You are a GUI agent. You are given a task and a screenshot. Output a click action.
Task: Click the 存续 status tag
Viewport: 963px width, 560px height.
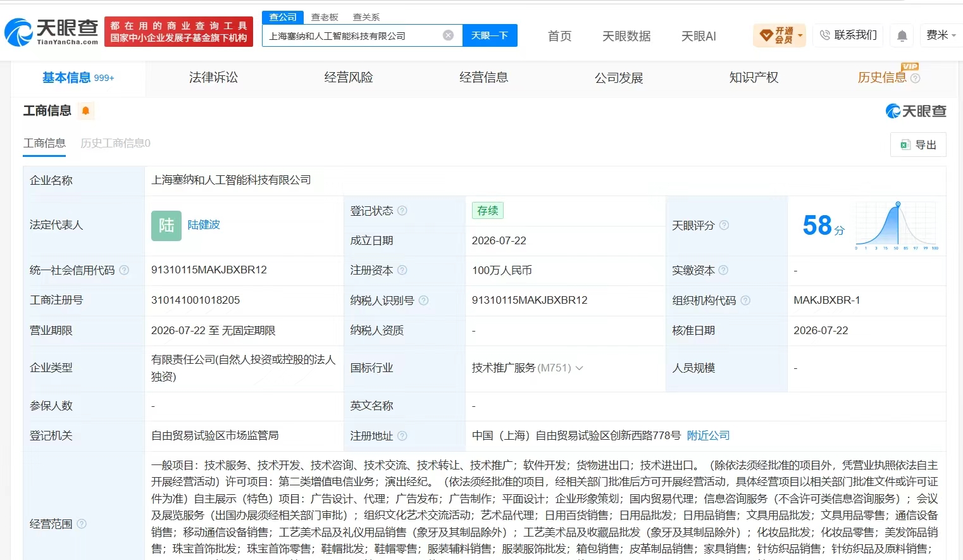coord(487,211)
